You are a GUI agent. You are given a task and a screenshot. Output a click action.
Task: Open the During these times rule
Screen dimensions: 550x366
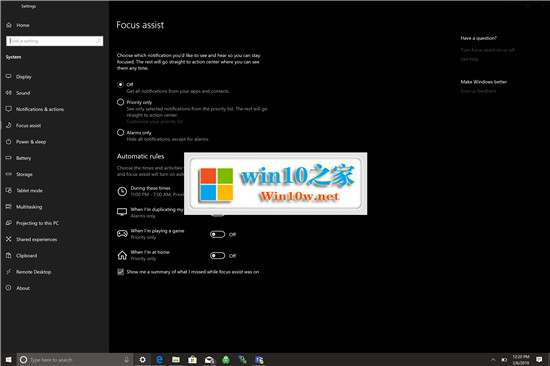coord(150,191)
